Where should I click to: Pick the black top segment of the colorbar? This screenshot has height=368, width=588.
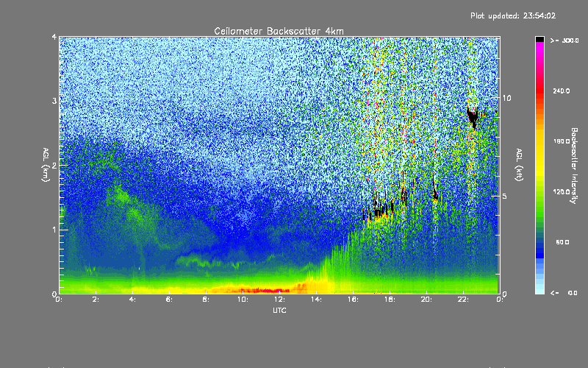pyautogui.click(x=539, y=39)
